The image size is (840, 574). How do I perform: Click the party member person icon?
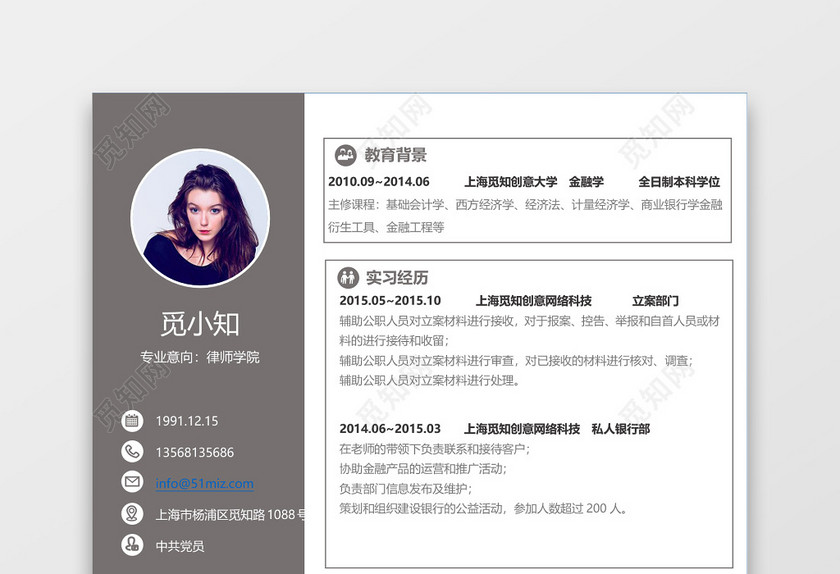(132, 545)
